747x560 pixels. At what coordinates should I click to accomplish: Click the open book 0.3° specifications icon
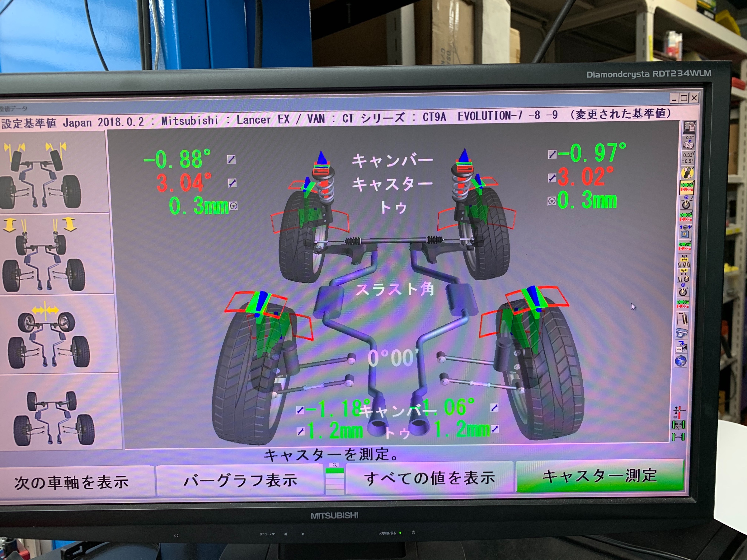688,143
